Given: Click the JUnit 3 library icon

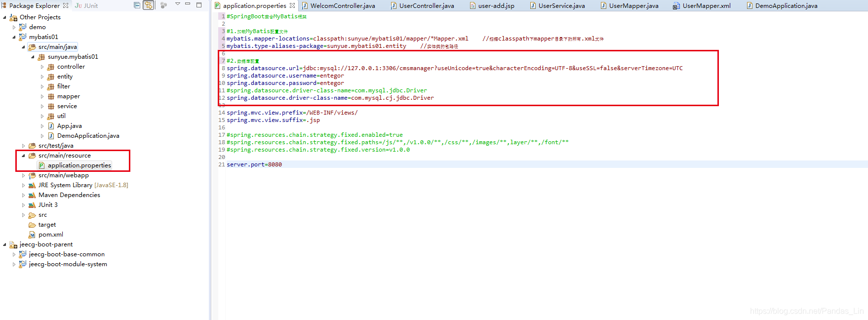Looking at the screenshot, I should pos(32,205).
